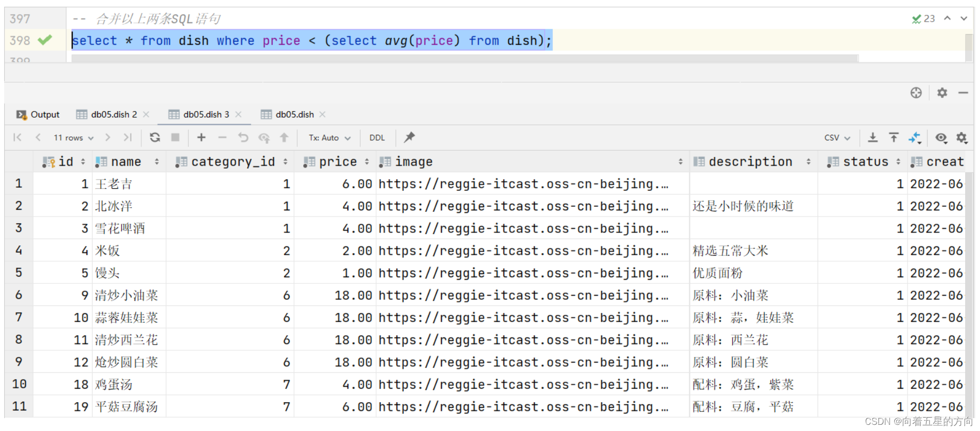Open result grid settings gear
Image resolution: width=980 pixels, height=431 pixels.
tap(961, 137)
